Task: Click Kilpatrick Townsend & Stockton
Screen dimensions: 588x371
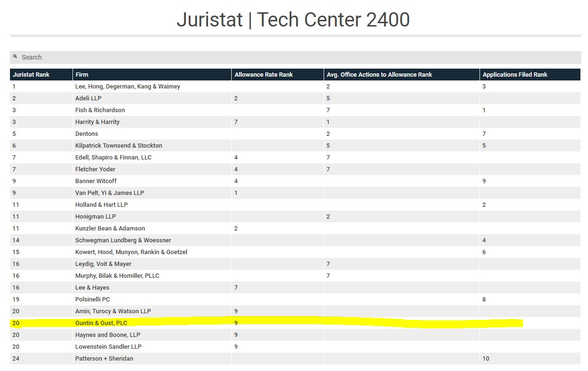Action: click(x=118, y=146)
